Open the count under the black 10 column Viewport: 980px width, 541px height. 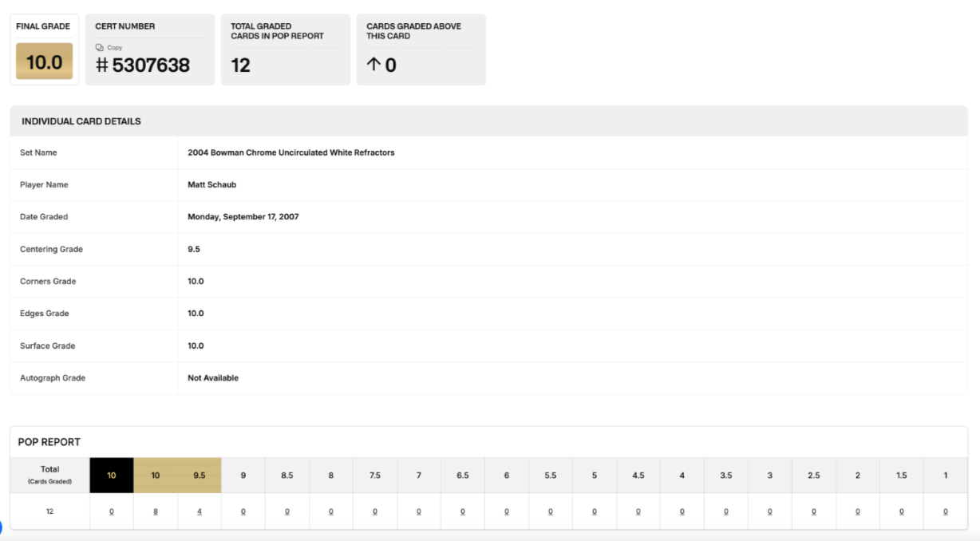pos(112,511)
